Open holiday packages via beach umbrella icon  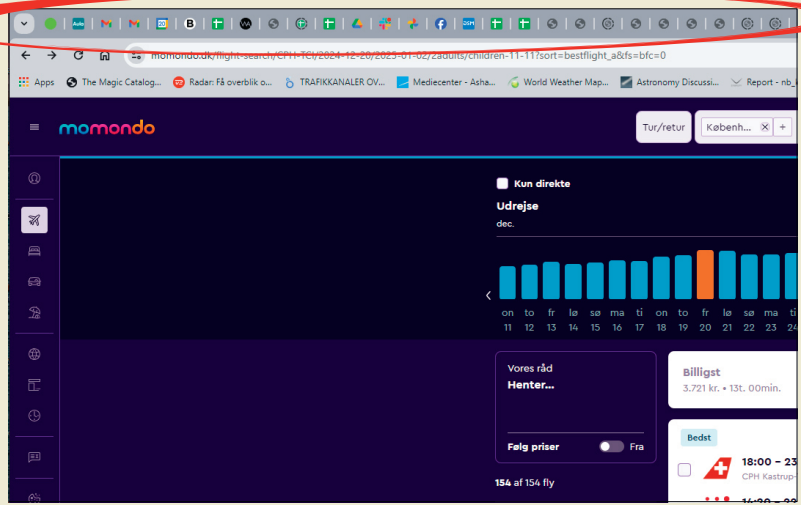(34, 313)
